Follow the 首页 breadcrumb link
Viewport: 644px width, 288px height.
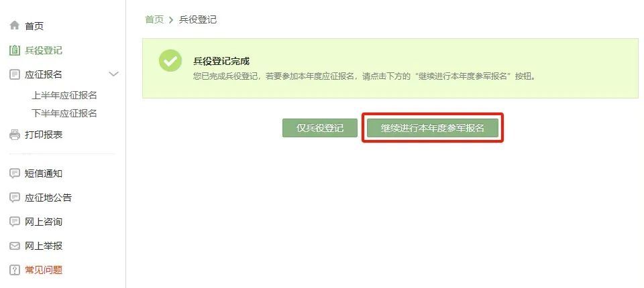coord(154,19)
